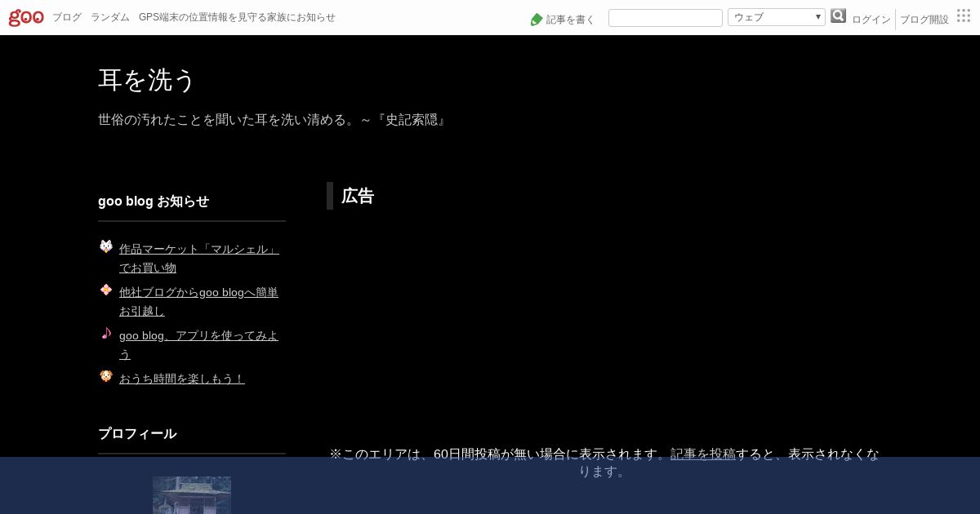Open 他社ブログからgoo blogへ簡単お引越し link
Viewport: 980px width, 514px height.
point(199,301)
